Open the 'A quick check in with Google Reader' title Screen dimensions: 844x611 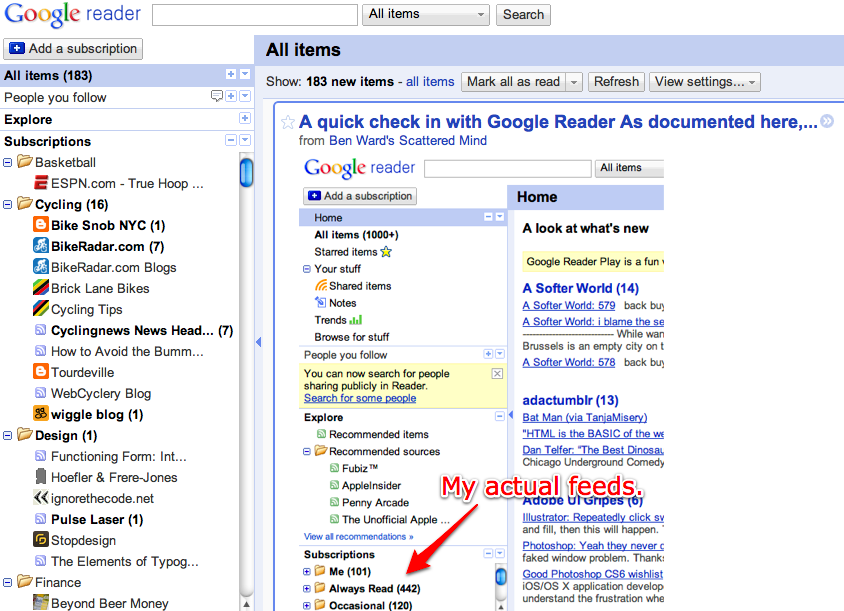[558, 122]
